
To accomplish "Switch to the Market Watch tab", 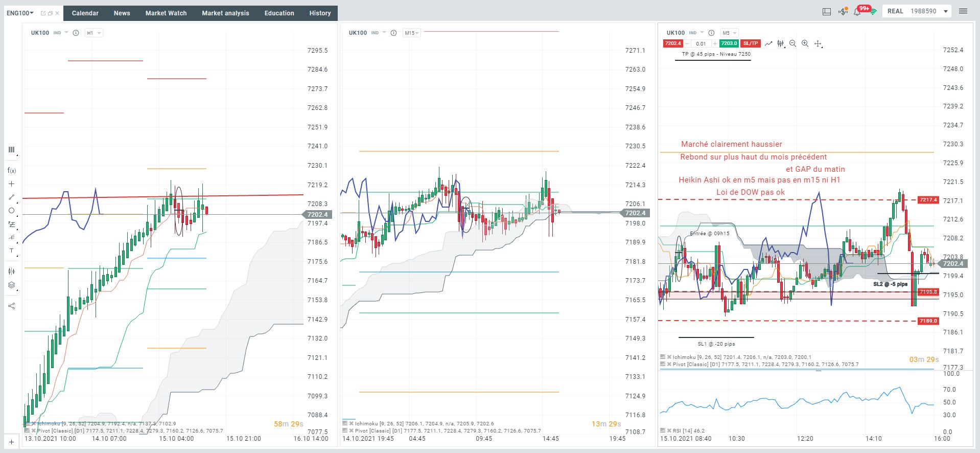I will point(166,13).
